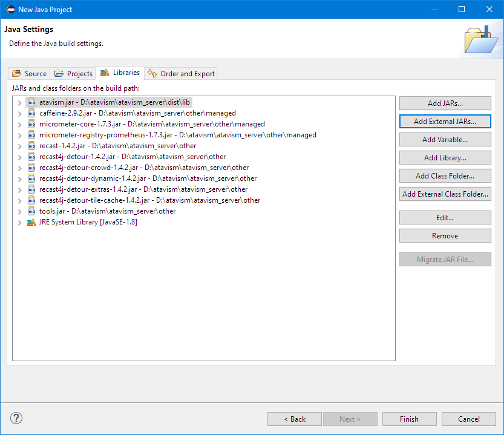Go to Order and Export tab
This screenshot has height=435, width=504.
click(x=181, y=73)
